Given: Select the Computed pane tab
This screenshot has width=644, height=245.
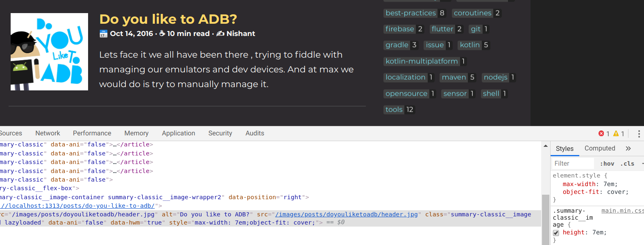Looking at the screenshot, I should point(600,148).
